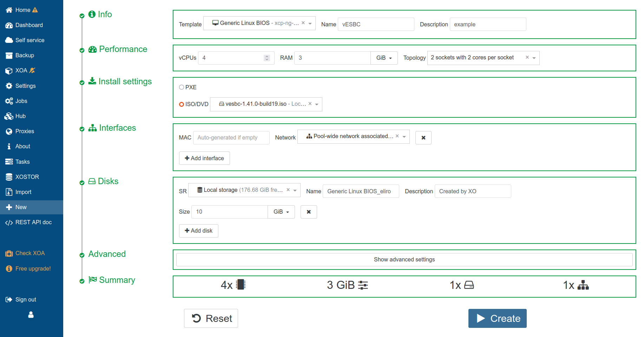Clear the Topology selection
Image resolution: width=644 pixels, height=337 pixels.
527,57
